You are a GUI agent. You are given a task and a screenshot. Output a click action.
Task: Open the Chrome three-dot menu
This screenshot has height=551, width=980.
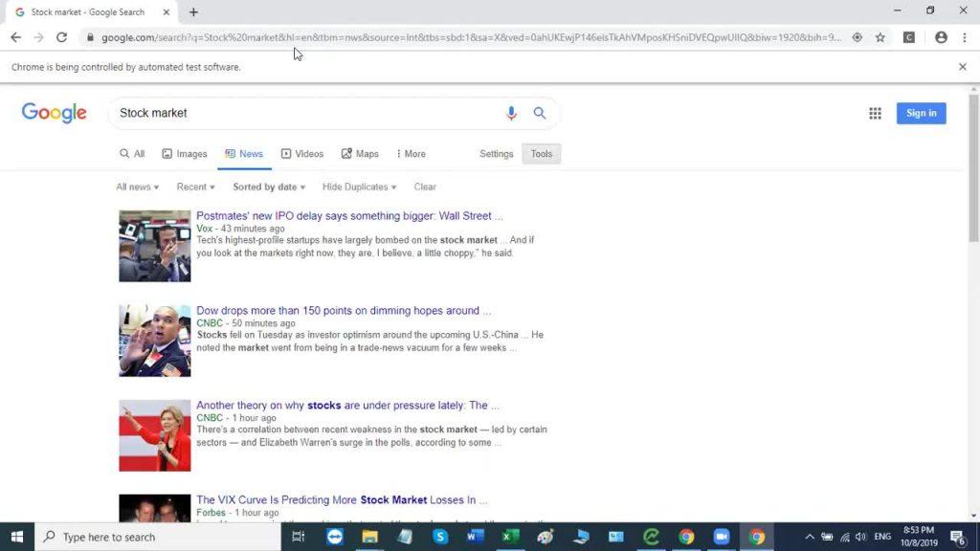pos(965,37)
